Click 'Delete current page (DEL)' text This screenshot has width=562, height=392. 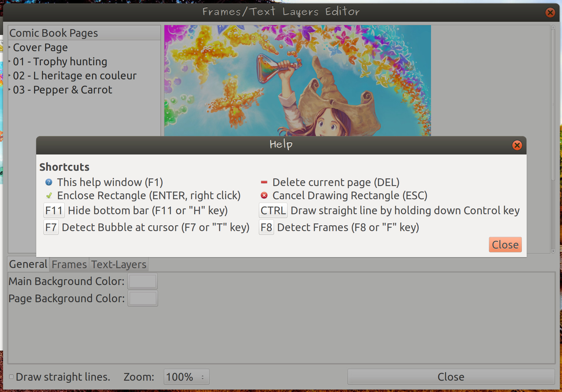click(336, 182)
